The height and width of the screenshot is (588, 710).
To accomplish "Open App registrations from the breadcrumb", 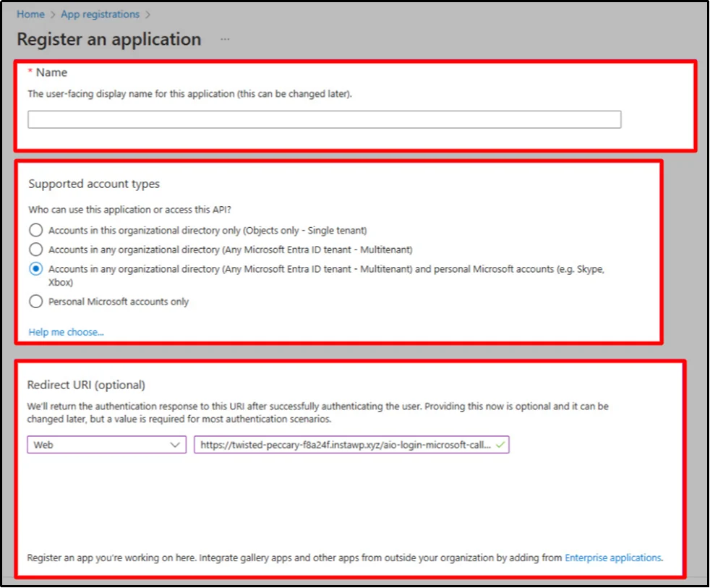I will 99,14.
